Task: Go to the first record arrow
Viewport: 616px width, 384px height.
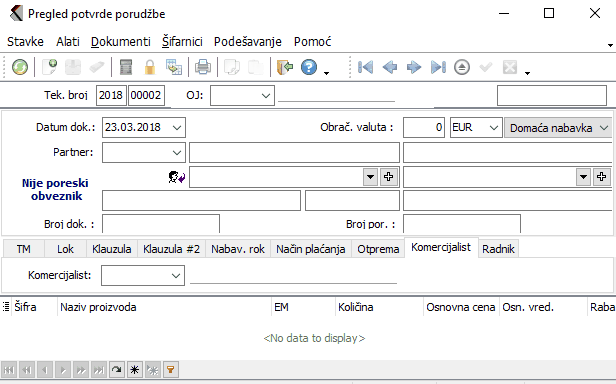Action: 365,67
